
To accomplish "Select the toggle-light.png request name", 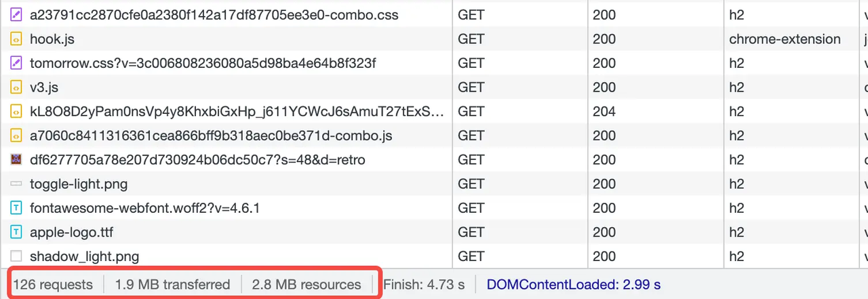I will tap(79, 184).
